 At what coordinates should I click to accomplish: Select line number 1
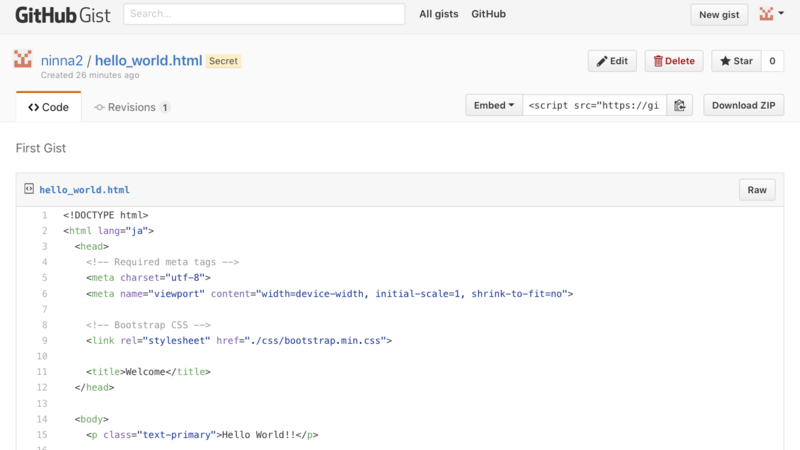click(44, 215)
